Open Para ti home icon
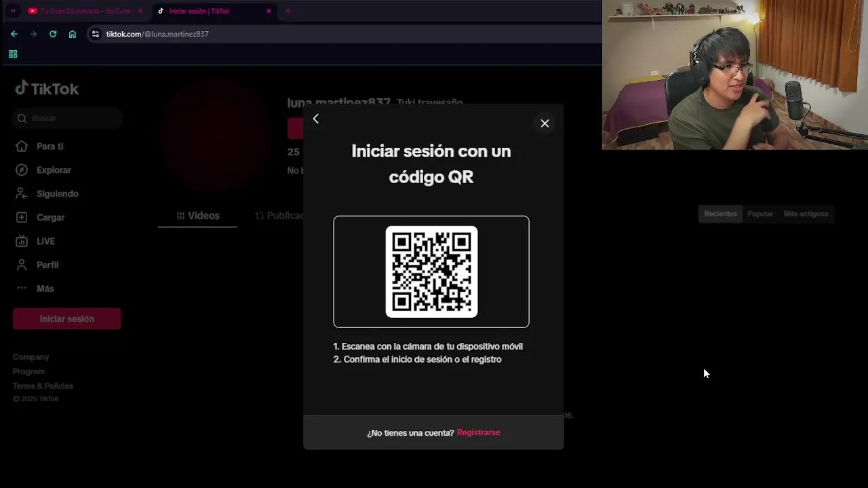The image size is (868, 488). tap(22, 146)
